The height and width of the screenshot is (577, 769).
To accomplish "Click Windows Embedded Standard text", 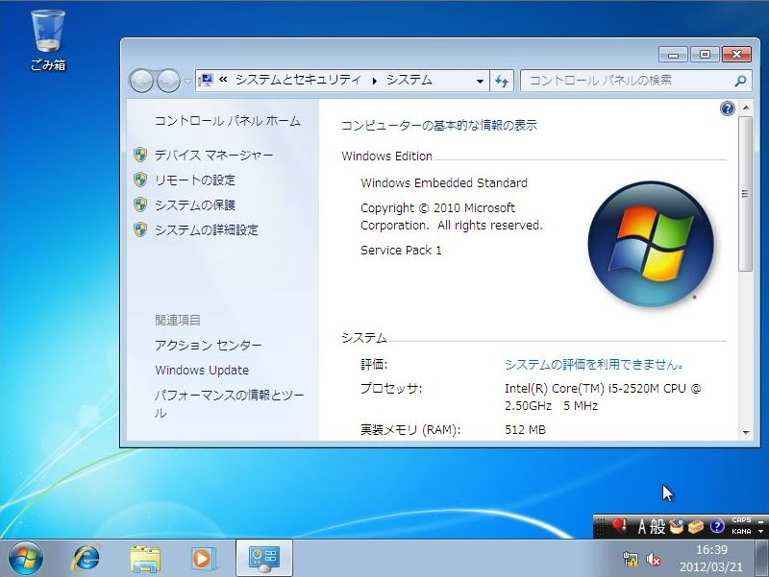I will 444,183.
